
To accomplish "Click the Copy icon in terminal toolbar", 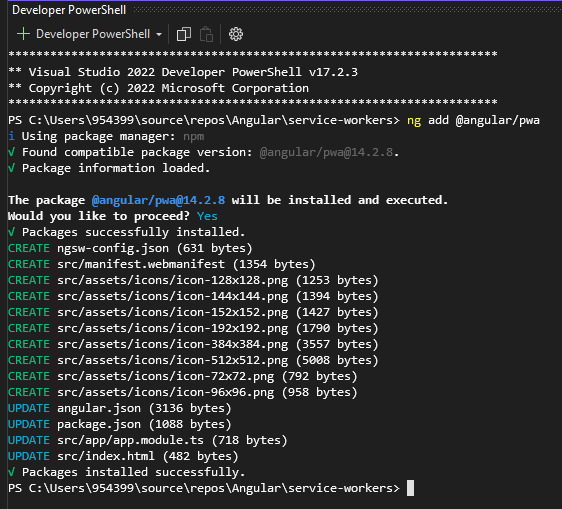I will coord(184,34).
